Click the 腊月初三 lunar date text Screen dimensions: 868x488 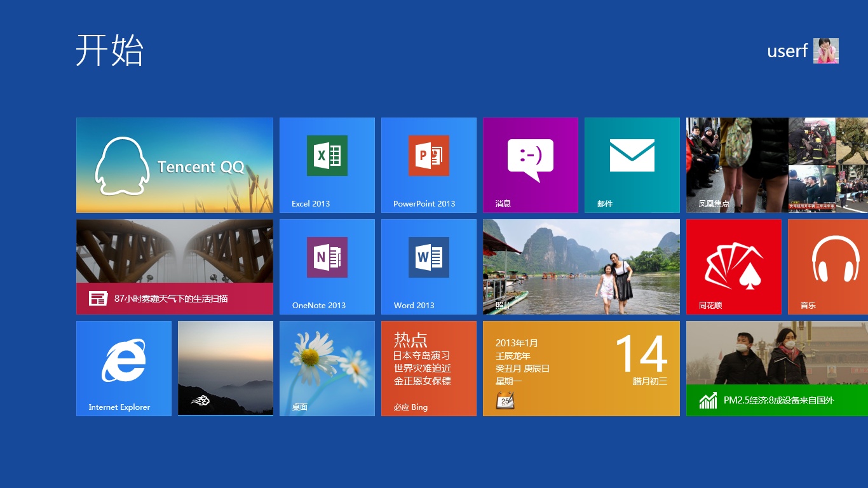point(649,381)
